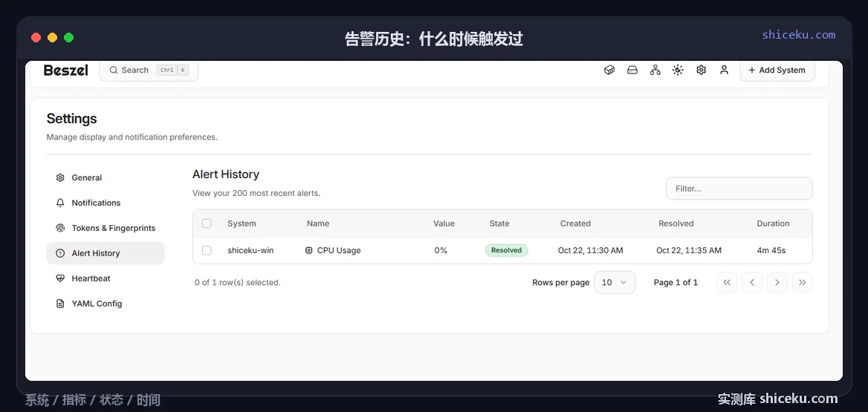The height and width of the screenshot is (412, 868).
Task: Sort by the Name column header
Action: click(x=318, y=223)
